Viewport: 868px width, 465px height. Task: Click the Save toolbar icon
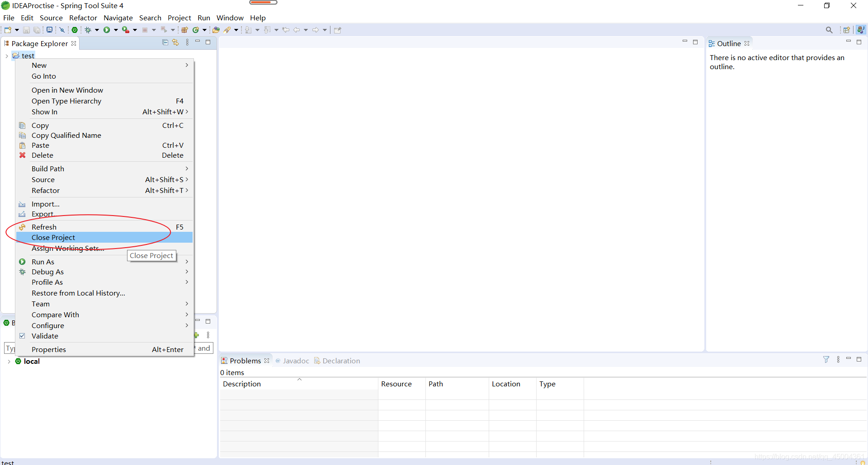[x=26, y=30]
